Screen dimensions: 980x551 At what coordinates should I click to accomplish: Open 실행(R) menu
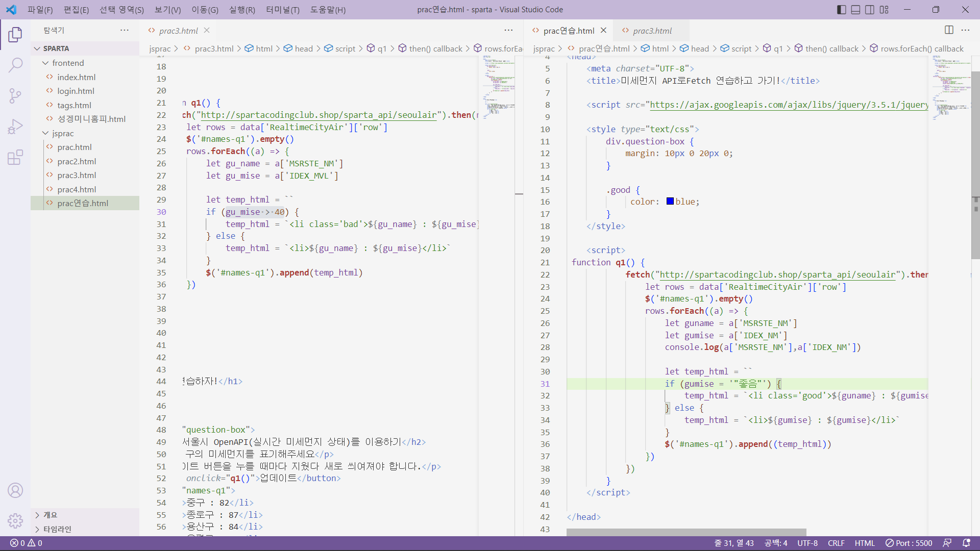tap(242, 10)
